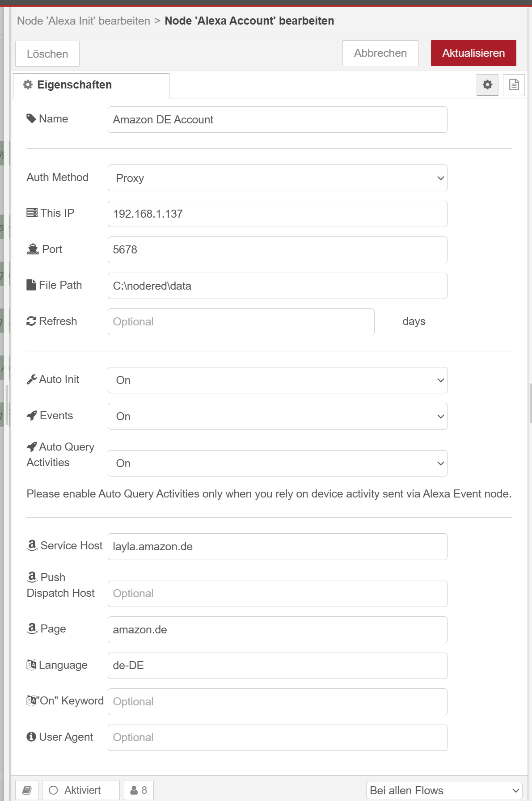This screenshot has width=532, height=801.
Task: Open the Bei allen Flows scope dropdown
Action: (444, 790)
